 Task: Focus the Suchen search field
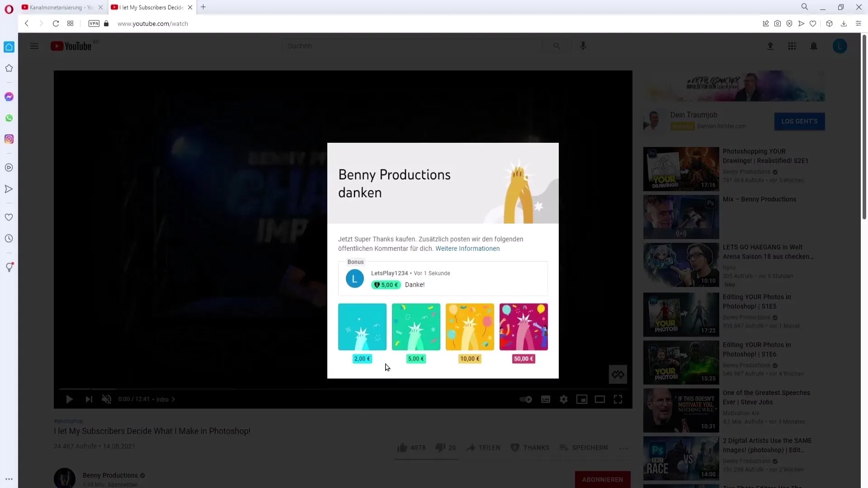412,46
